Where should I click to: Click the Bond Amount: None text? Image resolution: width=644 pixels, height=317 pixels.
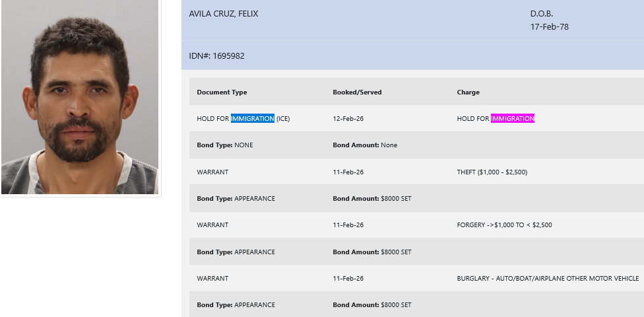pyautogui.click(x=365, y=145)
